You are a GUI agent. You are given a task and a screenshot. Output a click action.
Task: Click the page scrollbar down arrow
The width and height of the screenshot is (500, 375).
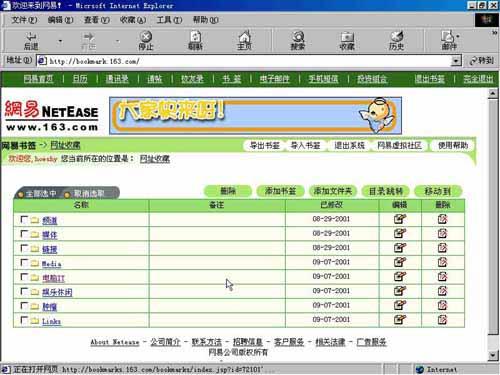[x=493, y=355]
